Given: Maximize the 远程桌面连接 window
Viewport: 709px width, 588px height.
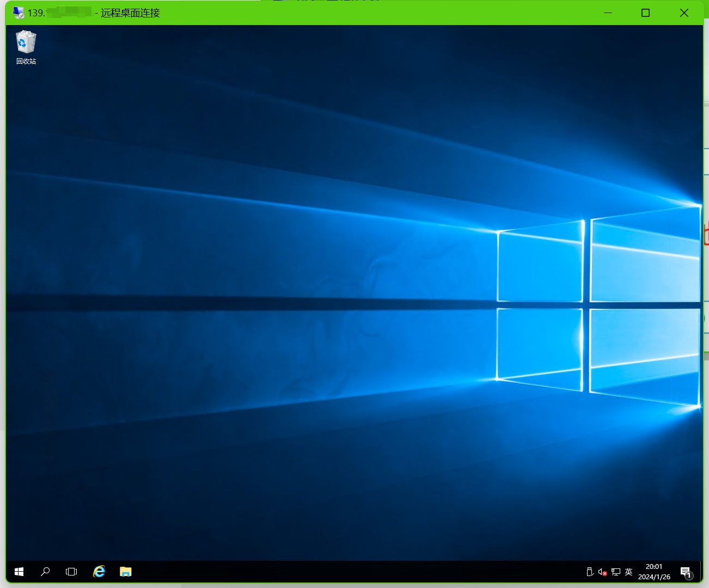Looking at the screenshot, I should tap(645, 13).
